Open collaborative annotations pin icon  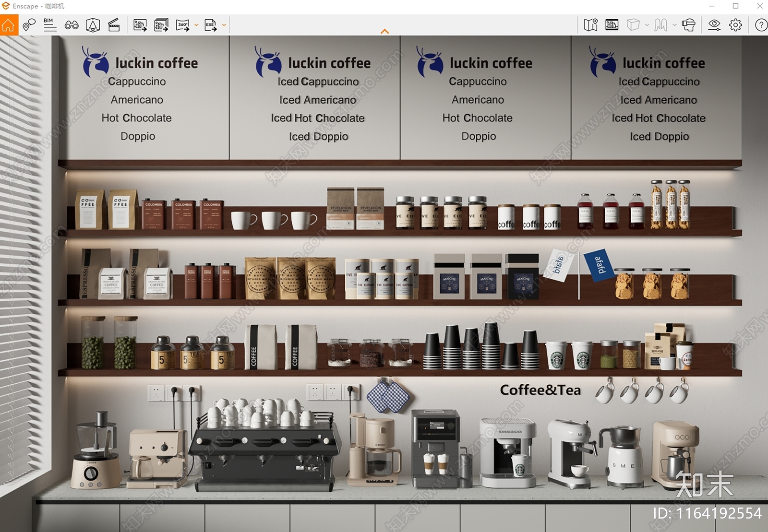29,25
